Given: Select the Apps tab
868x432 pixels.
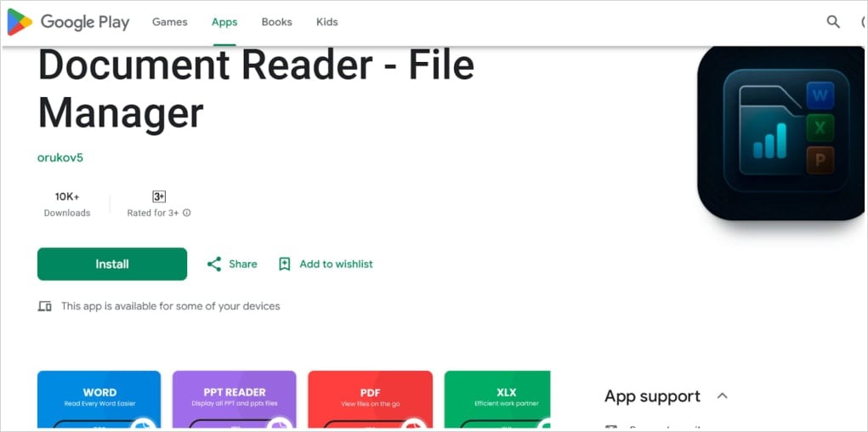Looking at the screenshot, I should coord(224,22).
